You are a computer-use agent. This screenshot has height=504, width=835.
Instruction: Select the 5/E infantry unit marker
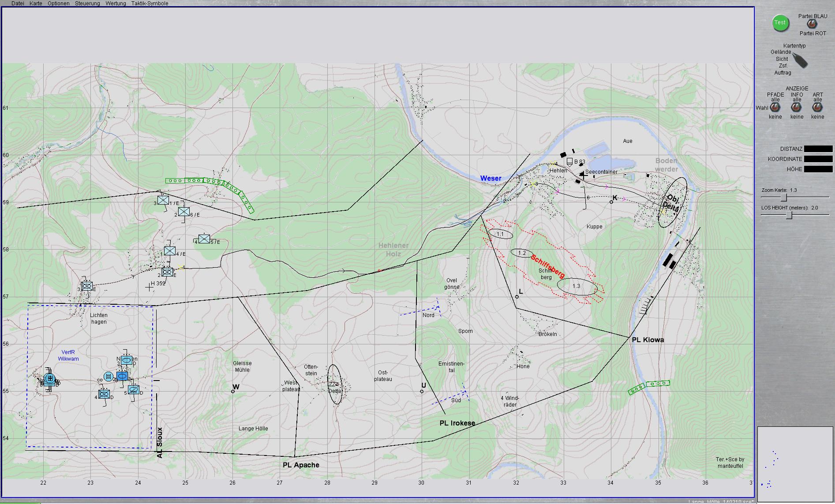pyautogui.click(x=204, y=239)
